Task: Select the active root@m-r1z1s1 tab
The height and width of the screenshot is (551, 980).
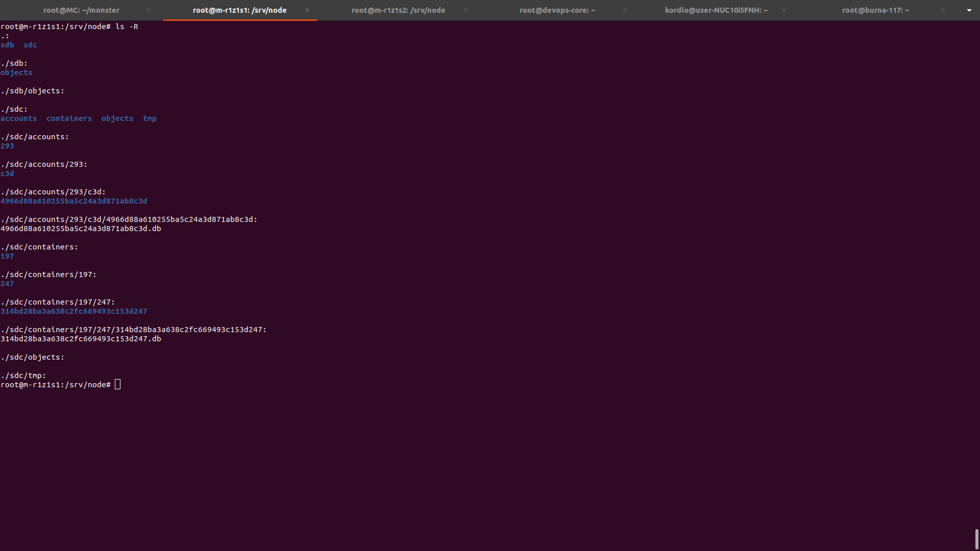Action: click(x=239, y=10)
